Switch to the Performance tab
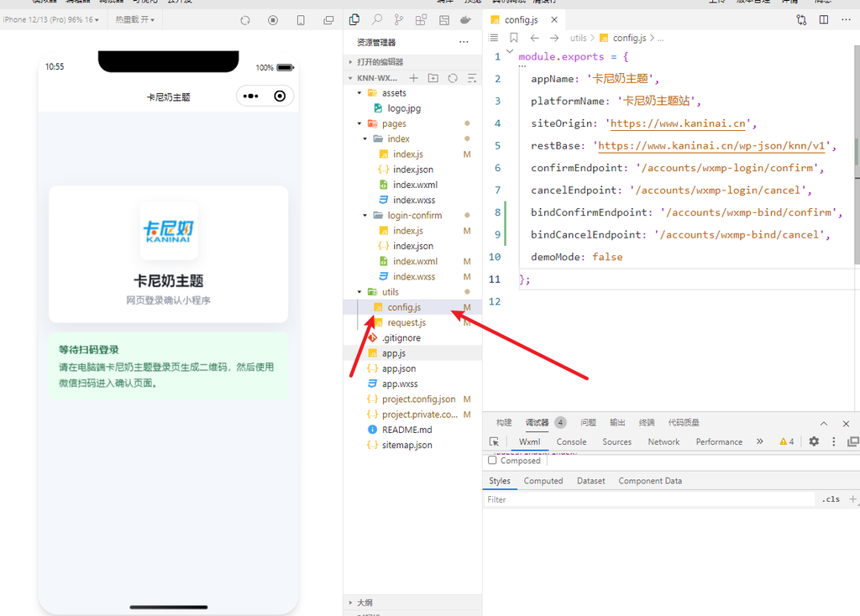 (x=719, y=441)
